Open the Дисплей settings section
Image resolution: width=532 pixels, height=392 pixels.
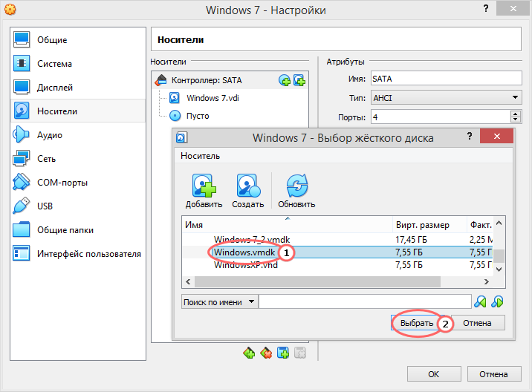78,87
